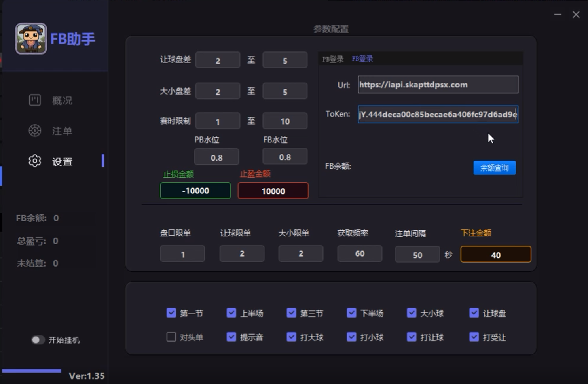Uncheck the 提示音 sound checkbox
The width and height of the screenshot is (588, 384).
click(x=231, y=337)
